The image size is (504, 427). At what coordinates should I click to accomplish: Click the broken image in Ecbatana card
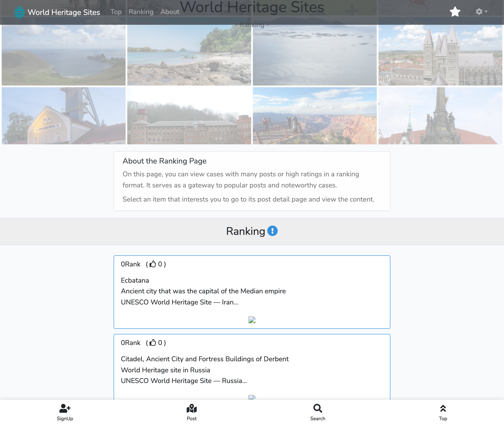252,320
